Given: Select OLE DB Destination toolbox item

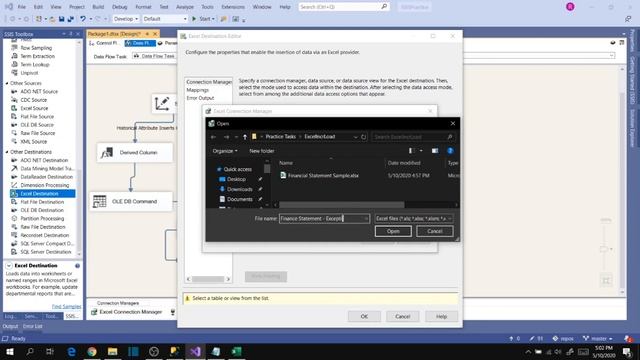Looking at the screenshot, I should click(42, 210).
